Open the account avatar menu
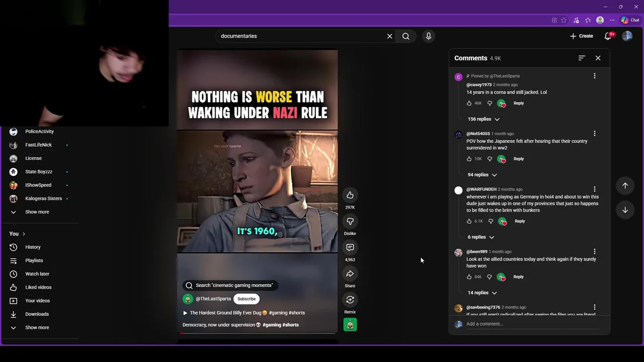The height and width of the screenshot is (362, 644). (x=627, y=36)
